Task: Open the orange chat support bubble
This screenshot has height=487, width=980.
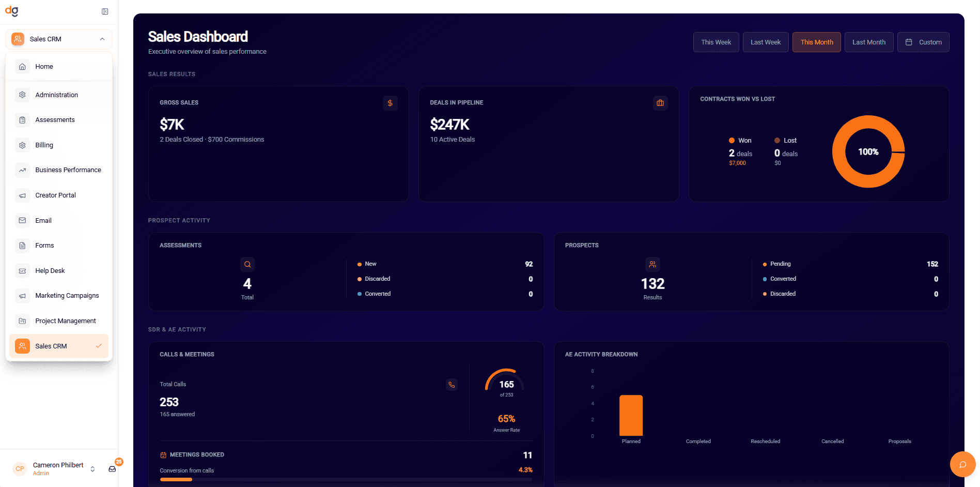Action: click(962, 464)
